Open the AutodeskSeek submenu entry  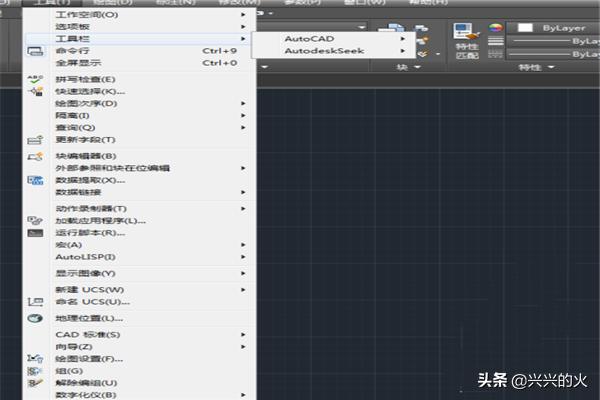click(x=325, y=50)
